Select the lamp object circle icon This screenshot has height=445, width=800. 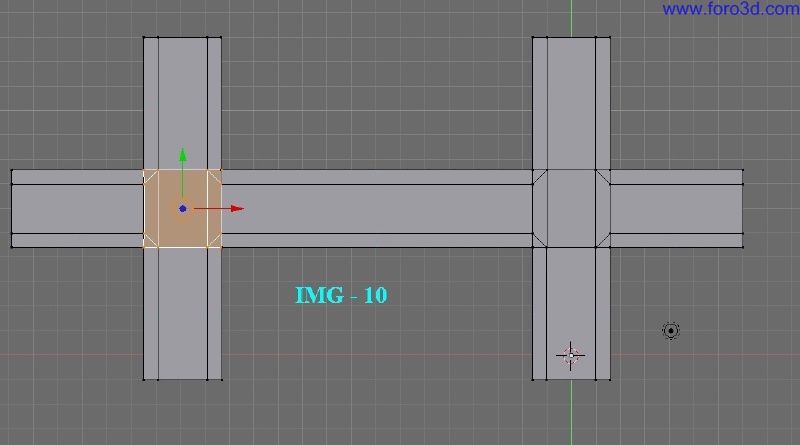[671, 331]
